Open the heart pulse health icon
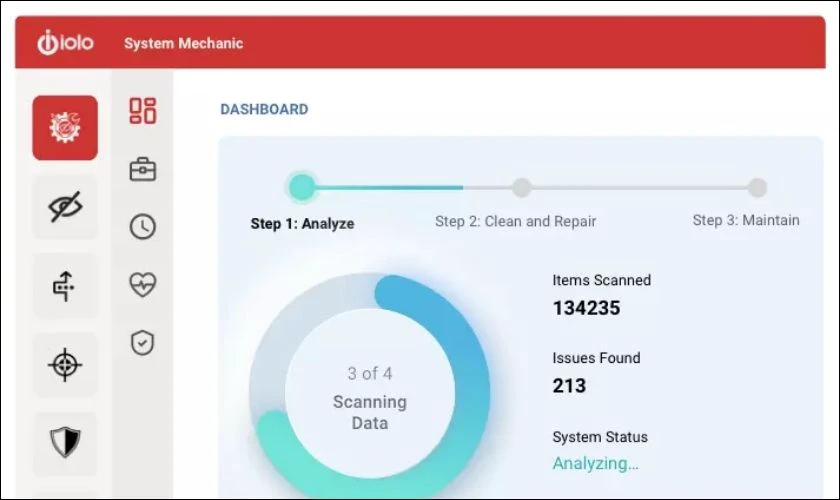Screen dimensions: 840x500 (142, 284)
